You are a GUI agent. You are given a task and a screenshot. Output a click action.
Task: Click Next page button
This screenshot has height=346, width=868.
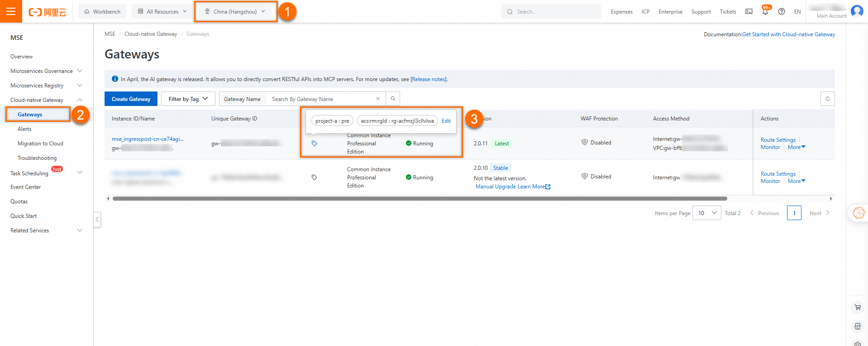820,213
